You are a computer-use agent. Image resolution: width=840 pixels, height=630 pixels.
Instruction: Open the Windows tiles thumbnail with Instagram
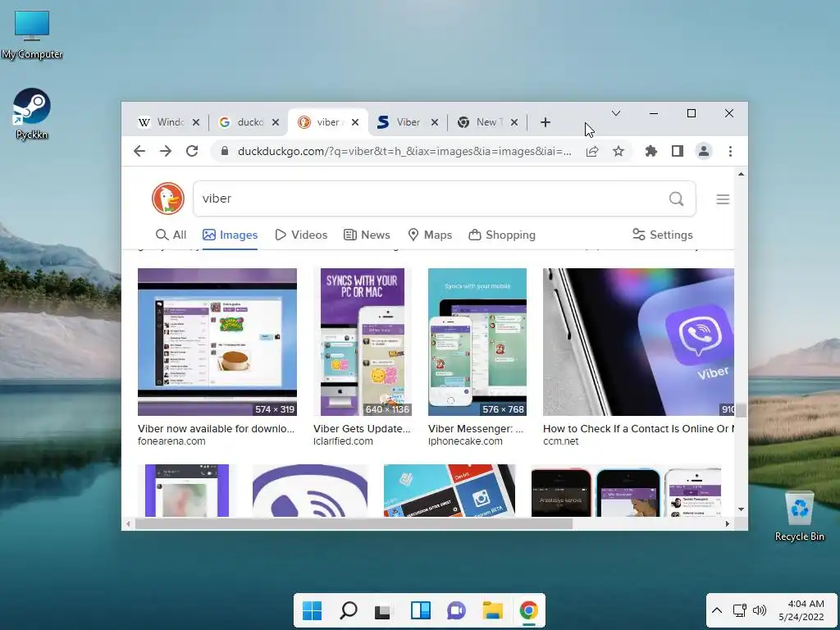(x=450, y=491)
